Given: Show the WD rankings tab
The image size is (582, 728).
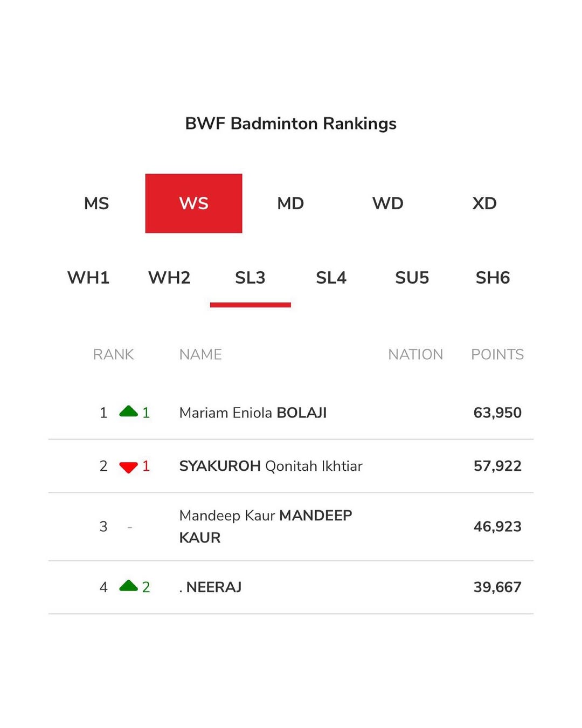Looking at the screenshot, I should tap(387, 203).
